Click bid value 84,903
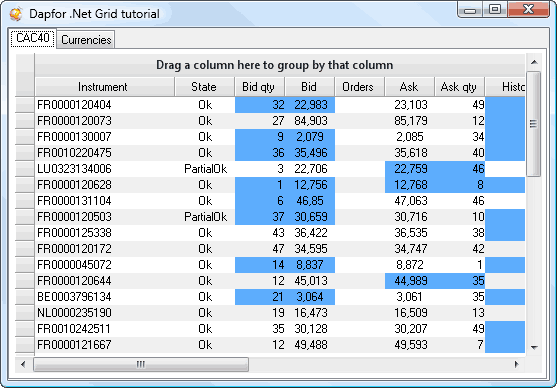 [311, 121]
